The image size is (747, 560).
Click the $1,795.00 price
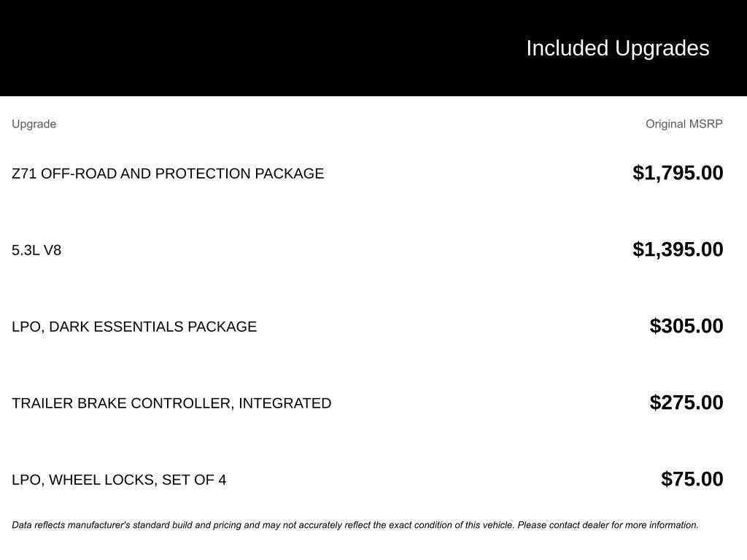click(x=678, y=173)
